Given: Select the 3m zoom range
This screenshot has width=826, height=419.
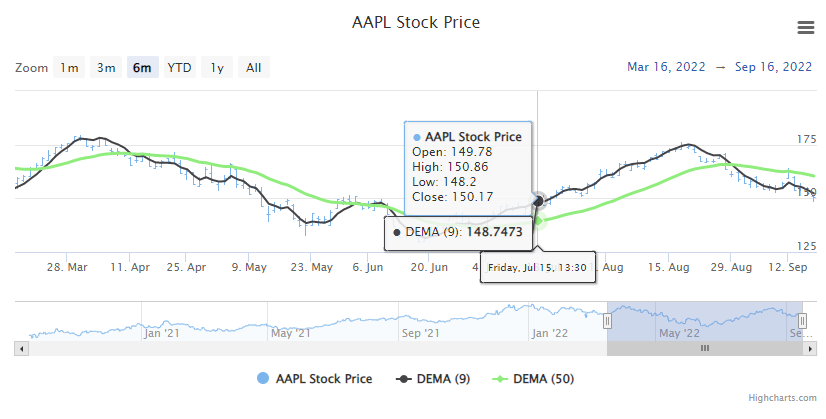Looking at the screenshot, I should click(106, 68).
